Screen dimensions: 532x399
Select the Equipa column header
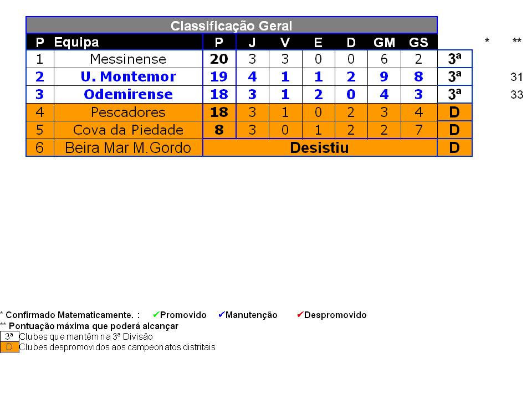click(x=76, y=42)
